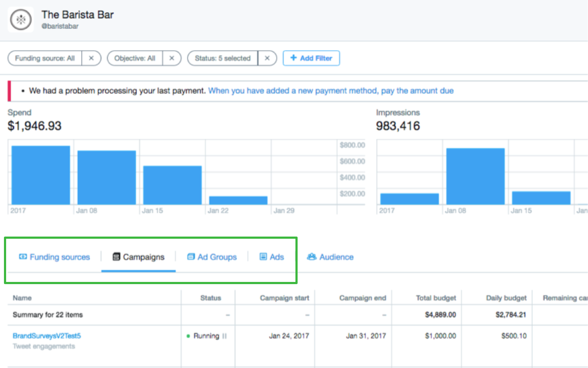Screen dimensions: 588x368
Task: Click the $4,889.00 total budget summary
Action: tap(440, 315)
